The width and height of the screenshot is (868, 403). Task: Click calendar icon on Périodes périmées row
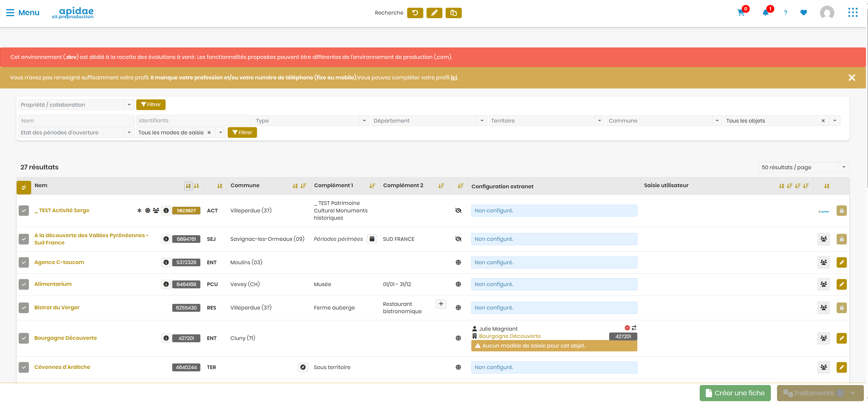(x=372, y=239)
